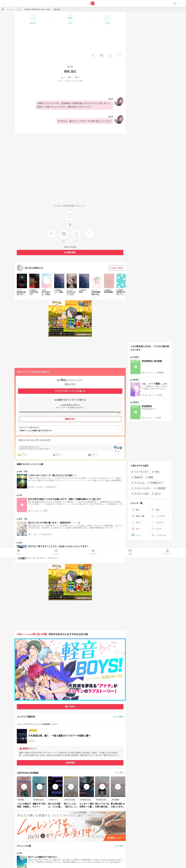186x868 pixels.
Task: Open ホーム tab in bottom bar
Action: click(19, 552)
